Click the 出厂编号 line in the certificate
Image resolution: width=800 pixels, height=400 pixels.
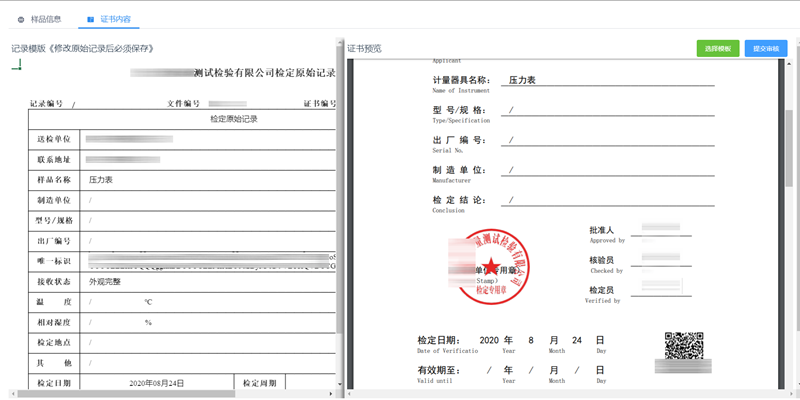[608, 140]
